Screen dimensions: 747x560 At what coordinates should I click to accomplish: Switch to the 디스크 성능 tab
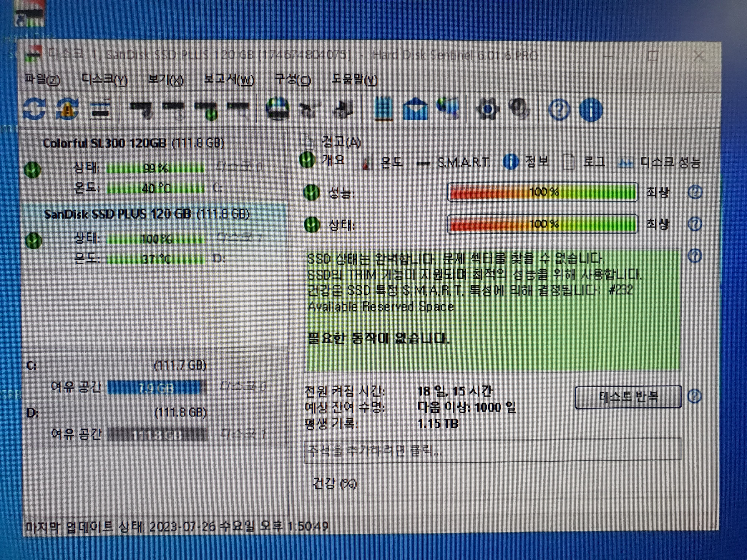(659, 162)
